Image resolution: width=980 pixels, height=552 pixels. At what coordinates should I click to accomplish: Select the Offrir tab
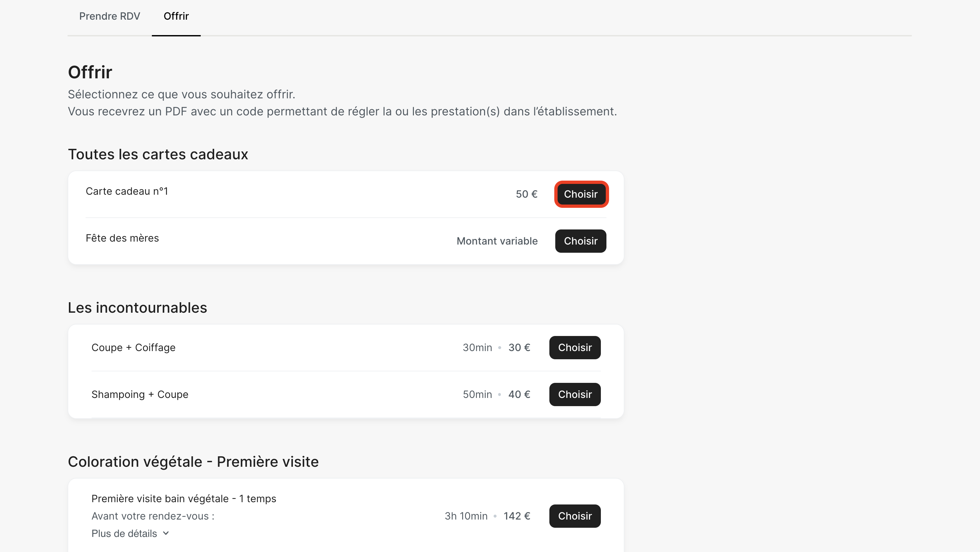point(176,16)
